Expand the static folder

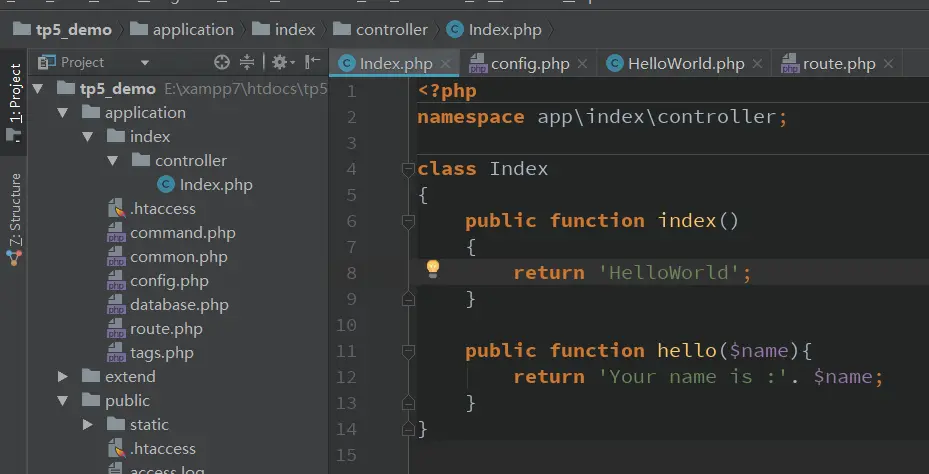point(88,424)
